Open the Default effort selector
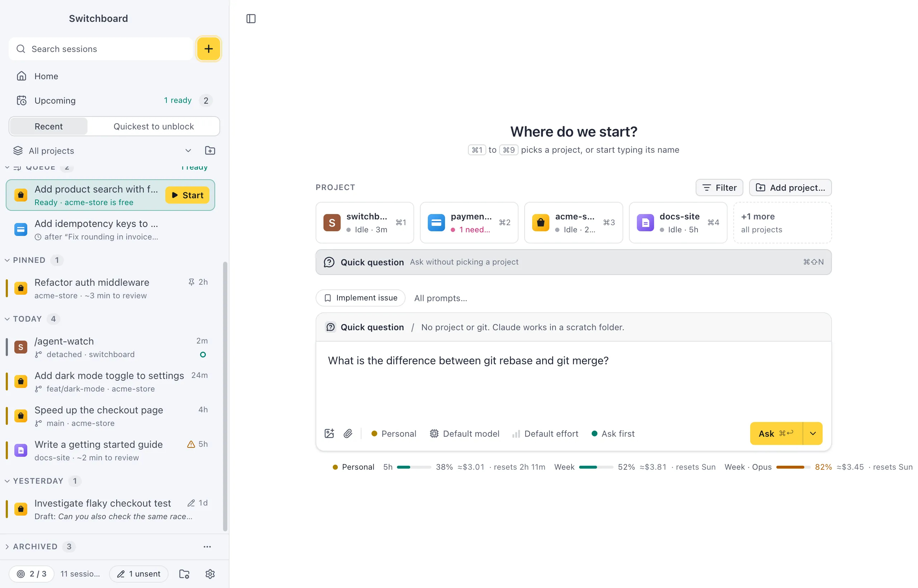 point(545,433)
